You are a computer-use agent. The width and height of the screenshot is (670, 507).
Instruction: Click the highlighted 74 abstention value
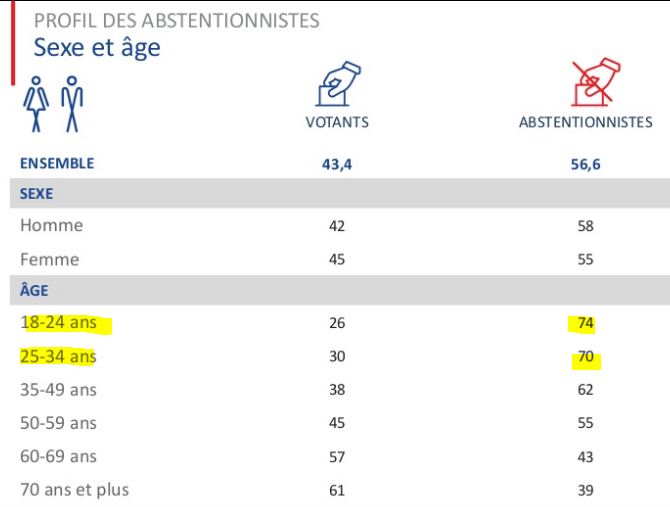pyautogui.click(x=585, y=323)
